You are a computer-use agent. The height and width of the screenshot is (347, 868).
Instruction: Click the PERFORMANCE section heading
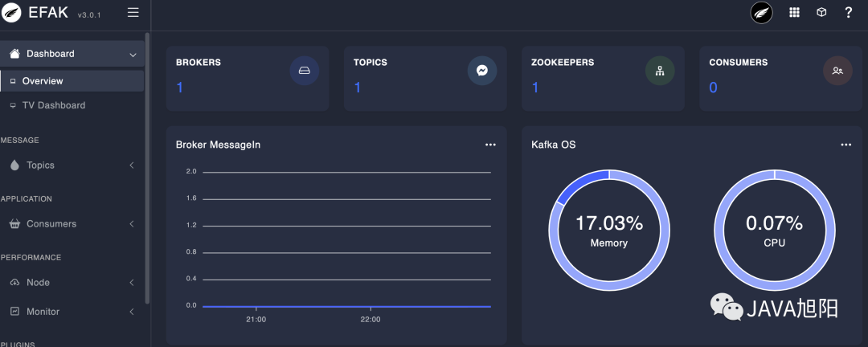[x=31, y=257]
